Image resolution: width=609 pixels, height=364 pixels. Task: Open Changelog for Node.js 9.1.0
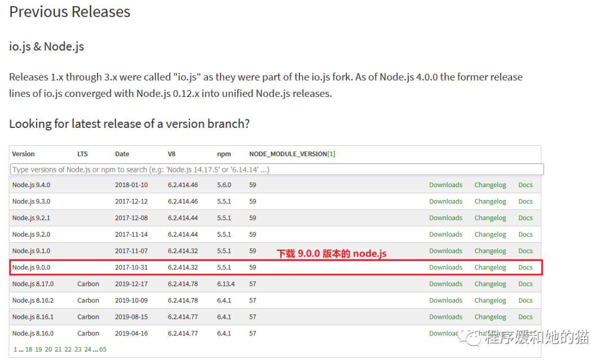[x=490, y=251]
